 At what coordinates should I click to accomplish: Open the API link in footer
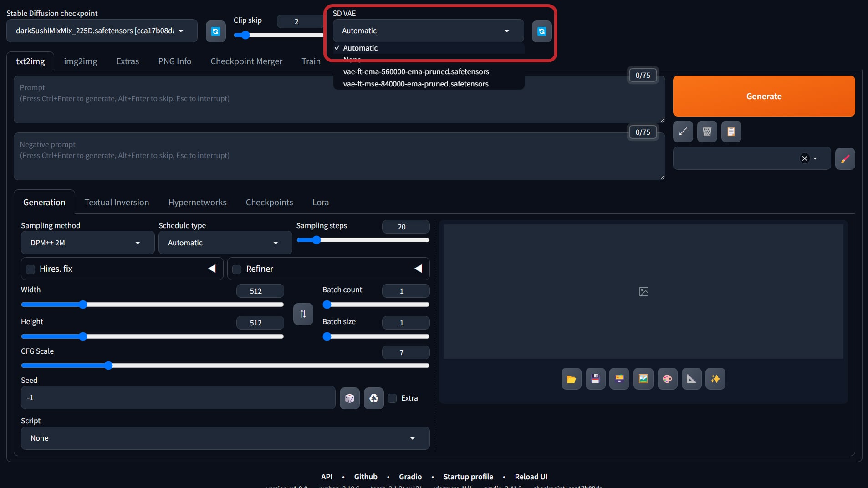(327, 477)
